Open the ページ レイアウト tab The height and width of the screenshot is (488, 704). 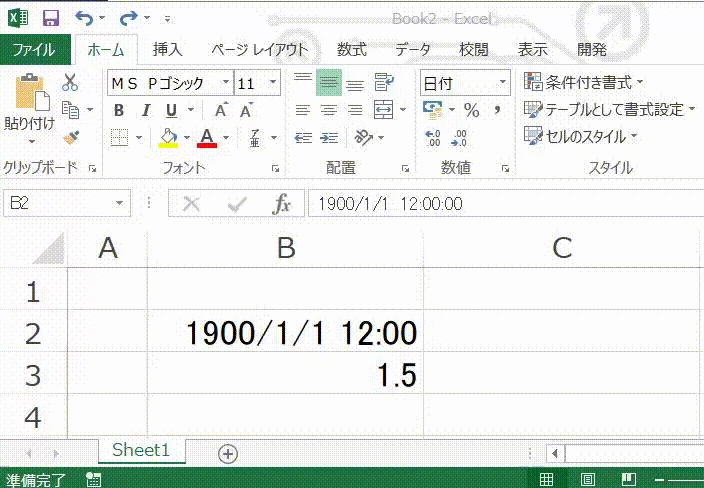click(260, 49)
